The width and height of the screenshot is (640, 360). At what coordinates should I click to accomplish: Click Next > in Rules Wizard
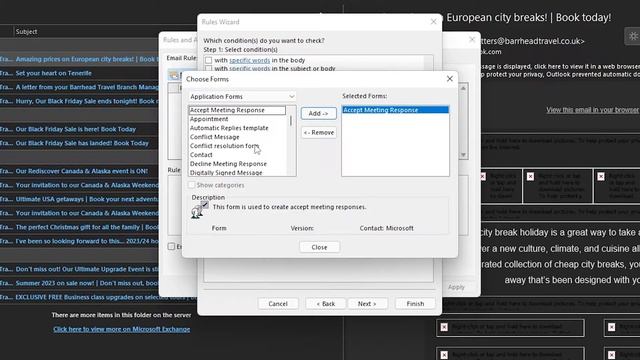367,304
